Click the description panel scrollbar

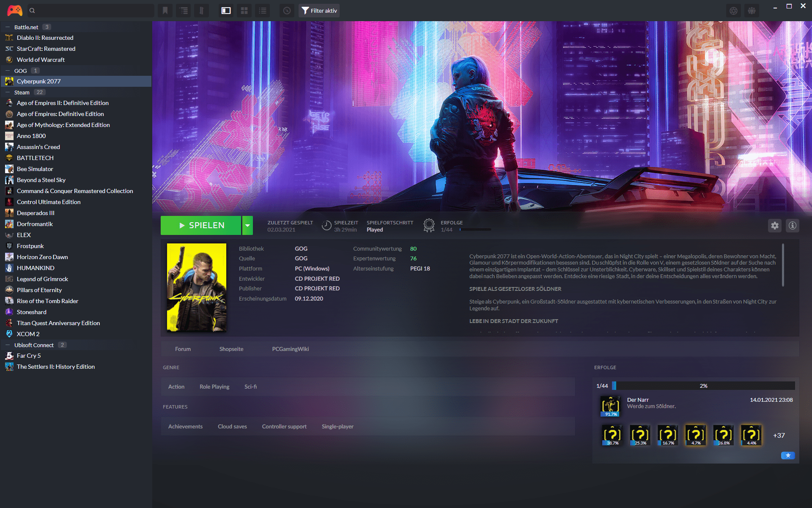(783, 265)
